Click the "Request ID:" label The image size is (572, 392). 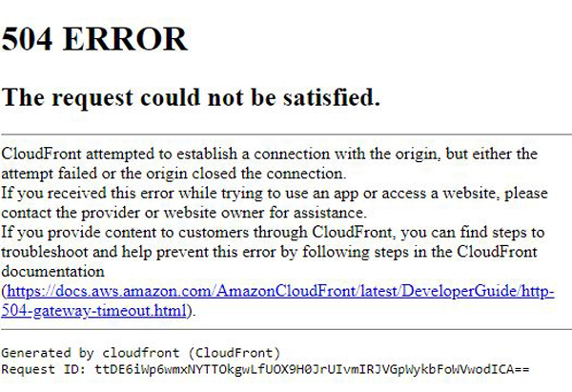(x=44, y=369)
